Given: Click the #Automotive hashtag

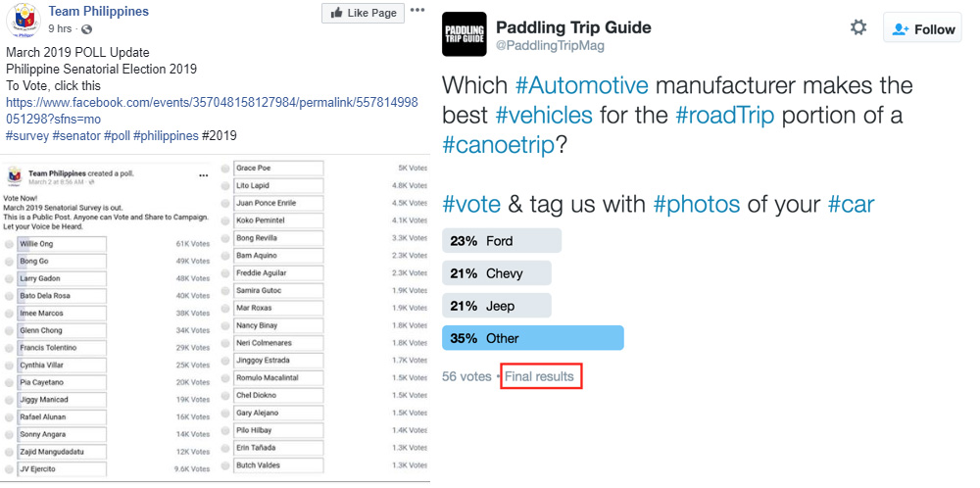Looking at the screenshot, I should point(582,85).
